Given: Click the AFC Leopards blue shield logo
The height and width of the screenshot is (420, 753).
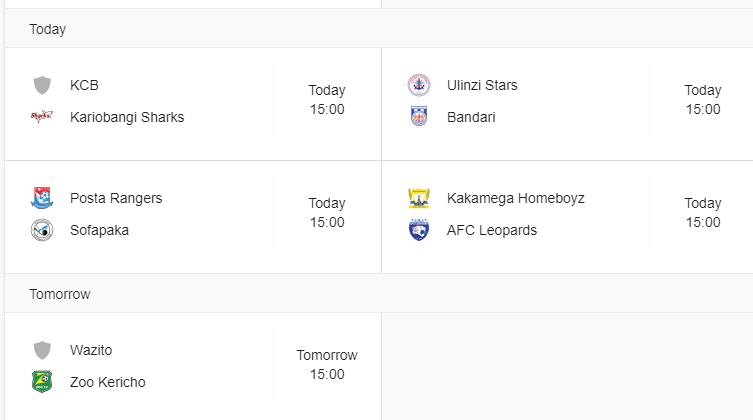Looking at the screenshot, I should [419, 230].
